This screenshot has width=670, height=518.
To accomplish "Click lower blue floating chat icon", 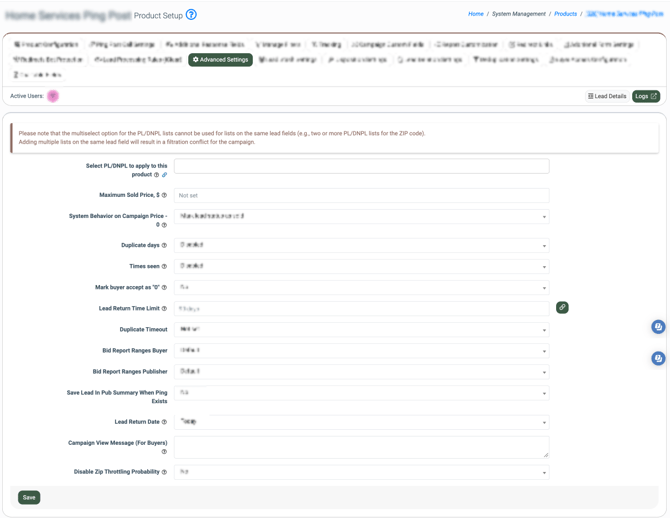I will coord(658,358).
